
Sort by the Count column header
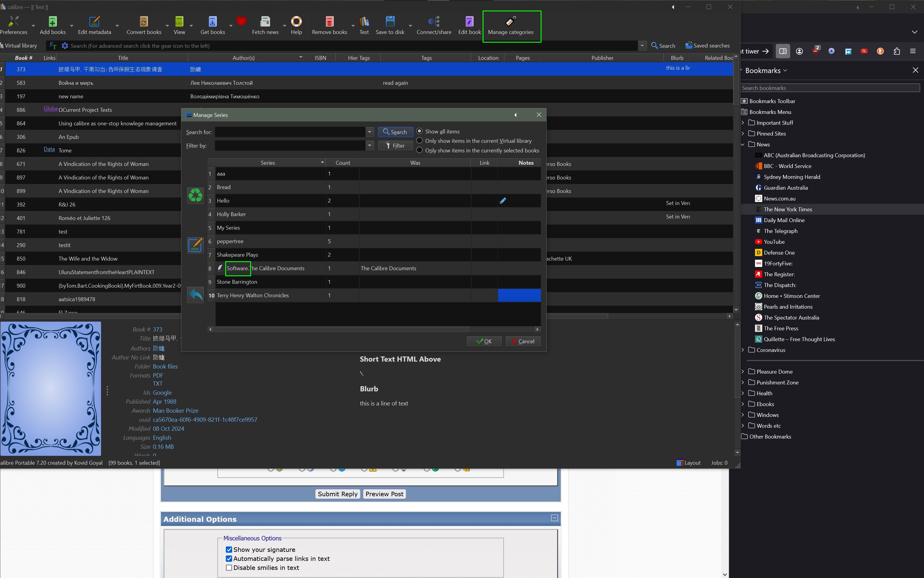click(x=342, y=163)
